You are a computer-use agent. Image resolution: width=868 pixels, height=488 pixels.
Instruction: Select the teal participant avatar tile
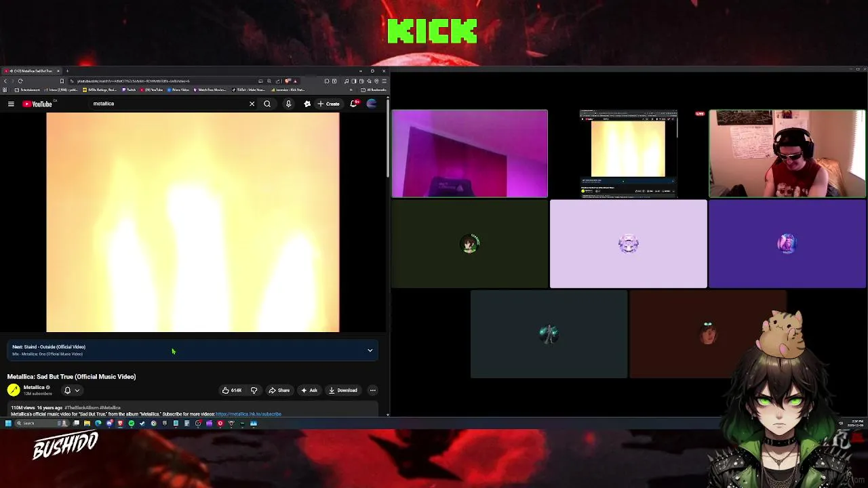(549, 334)
